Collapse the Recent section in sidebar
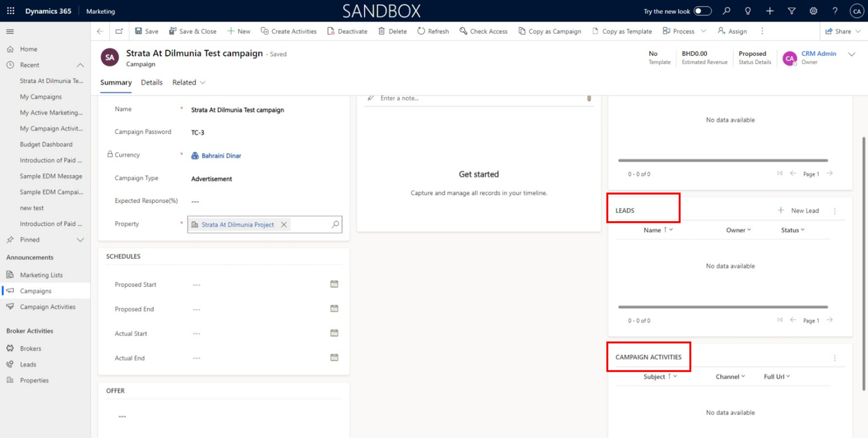This screenshot has width=868, height=438. pos(80,65)
